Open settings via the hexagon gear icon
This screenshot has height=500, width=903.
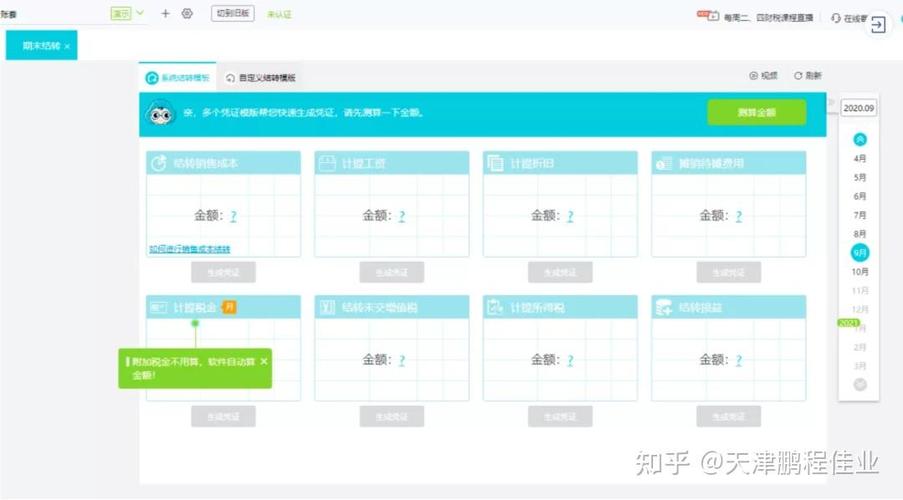187,13
